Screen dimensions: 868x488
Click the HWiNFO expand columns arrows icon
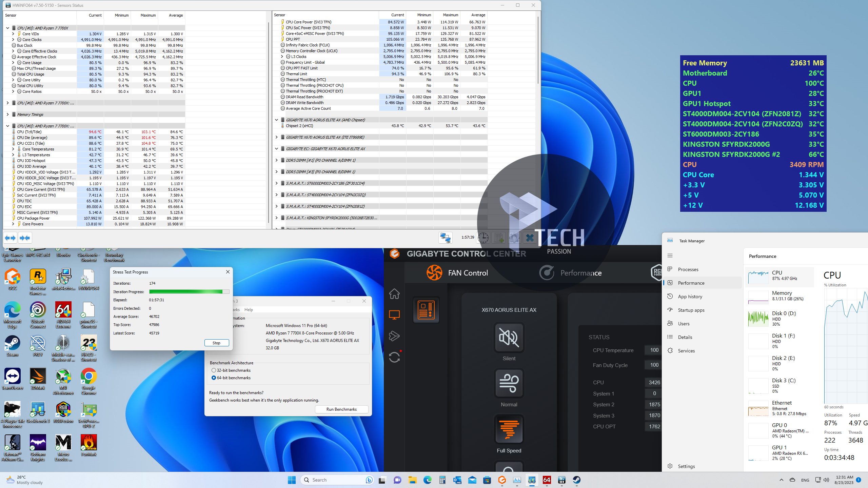(10, 238)
